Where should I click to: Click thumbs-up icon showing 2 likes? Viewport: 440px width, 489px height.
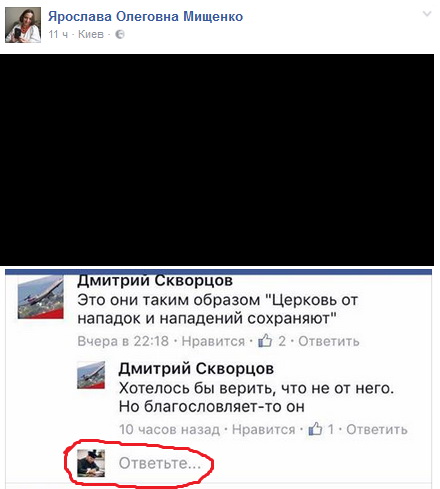pos(265,341)
